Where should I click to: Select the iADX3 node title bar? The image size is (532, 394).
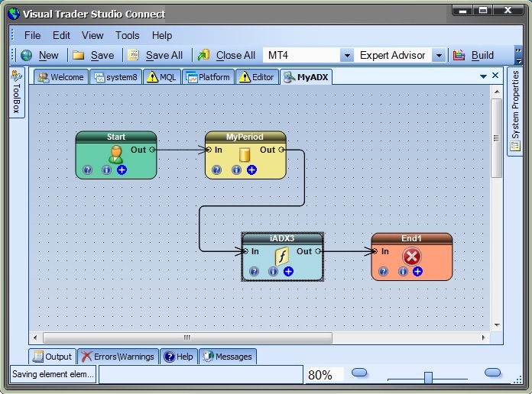(282, 238)
